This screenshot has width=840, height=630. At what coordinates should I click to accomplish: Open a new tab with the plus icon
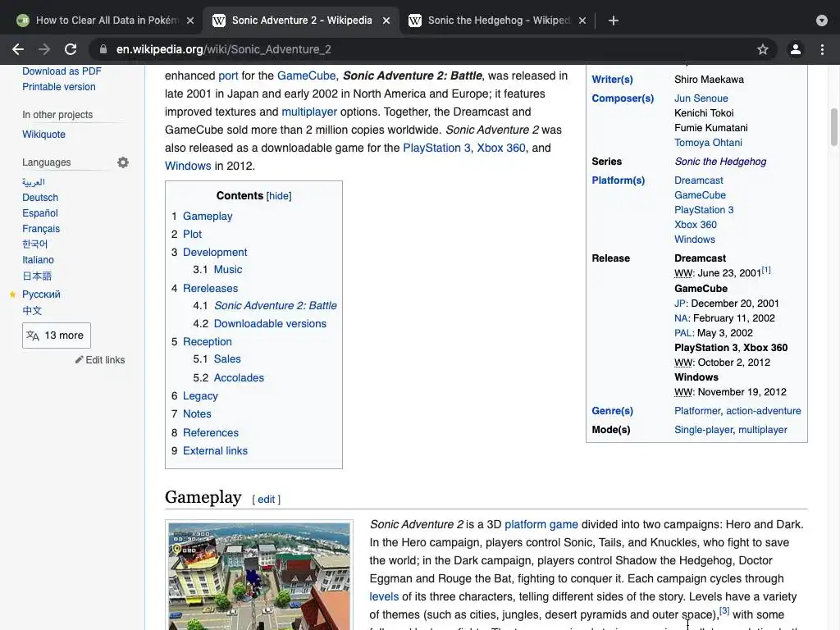pyautogui.click(x=614, y=21)
